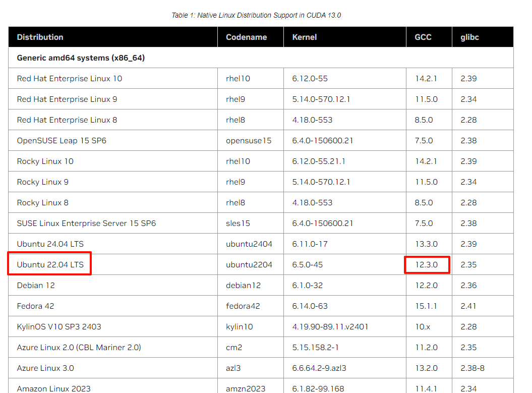Click GCC value '15.1.1' for Fedora 42
The width and height of the screenshot is (532, 393).
426,306
